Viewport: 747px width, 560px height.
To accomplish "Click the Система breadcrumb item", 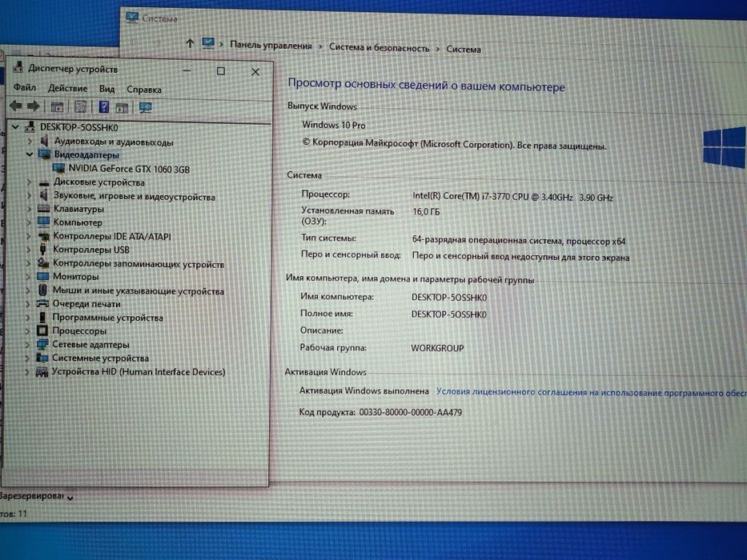I will [x=464, y=49].
